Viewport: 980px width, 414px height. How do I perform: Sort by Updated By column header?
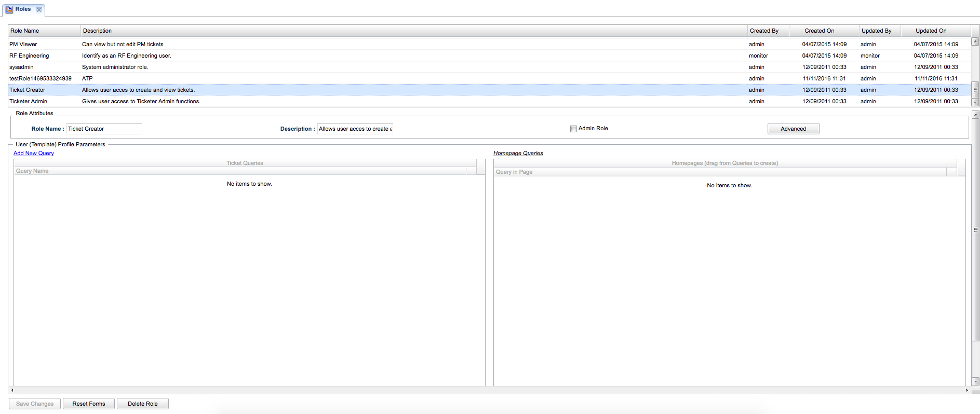(876, 31)
